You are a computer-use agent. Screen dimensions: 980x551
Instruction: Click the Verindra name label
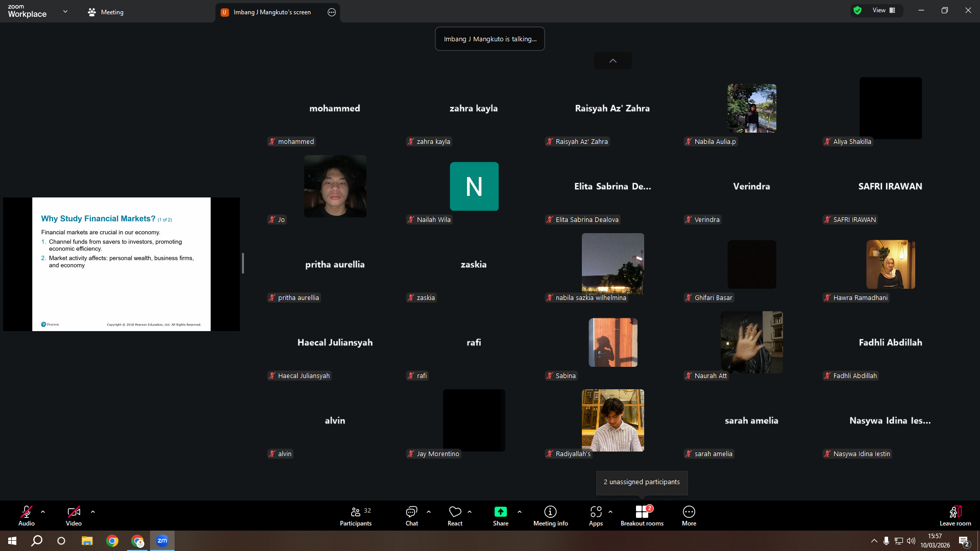pyautogui.click(x=702, y=219)
